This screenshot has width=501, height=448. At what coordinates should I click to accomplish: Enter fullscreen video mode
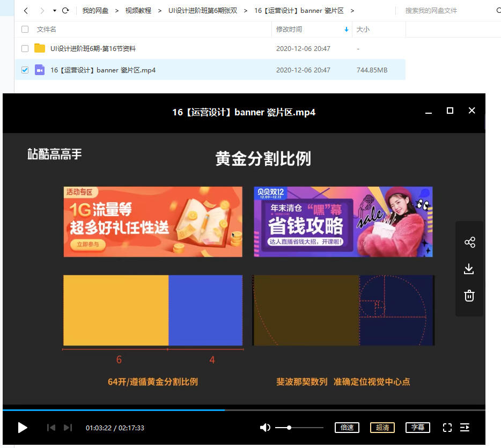(x=447, y=428)
